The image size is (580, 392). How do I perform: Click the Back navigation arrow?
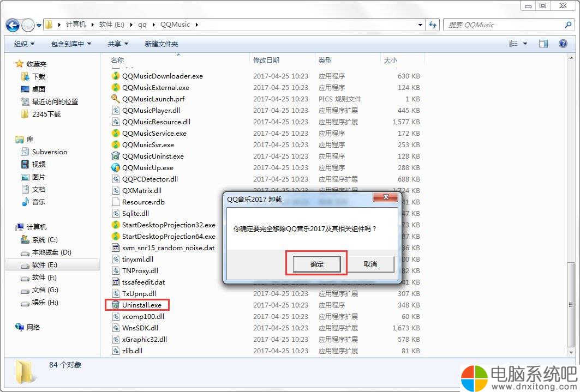click(13, 25)
